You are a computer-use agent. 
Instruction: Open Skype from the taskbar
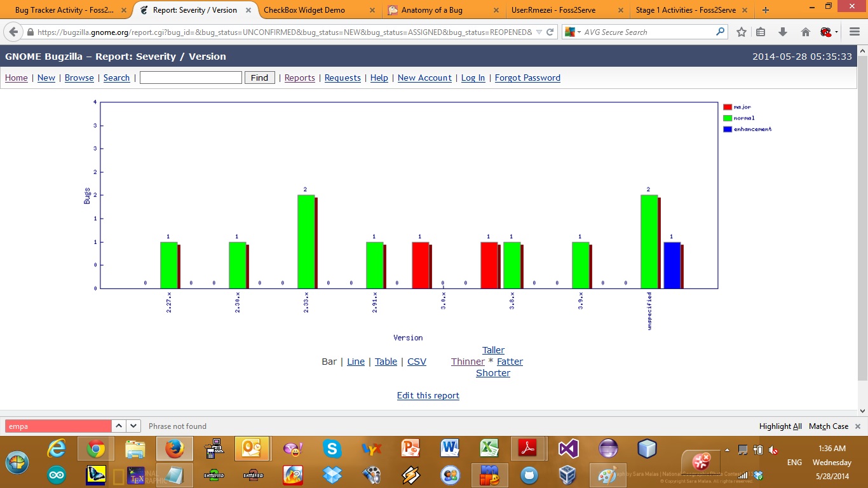pyautogui.click(x=332, y=449)
